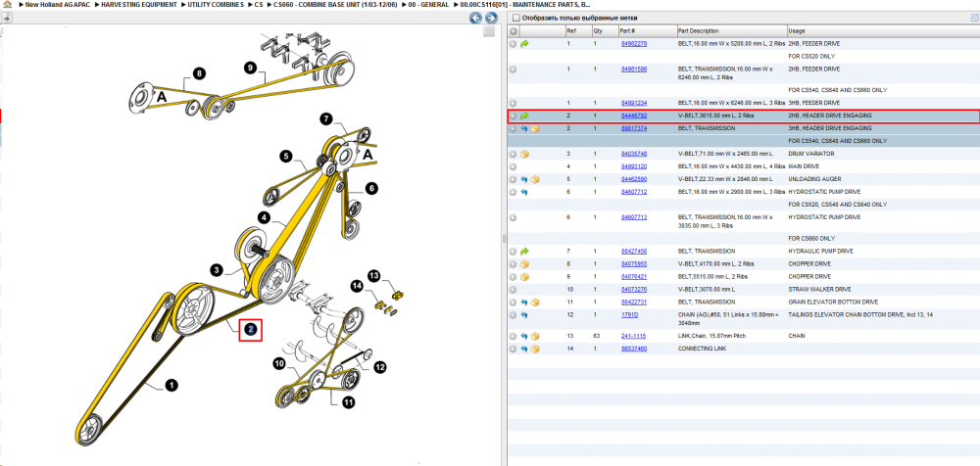This screenshot has width=980, height=466.
Task: Click the box icon for part 84075955
Action: [524, 264]
